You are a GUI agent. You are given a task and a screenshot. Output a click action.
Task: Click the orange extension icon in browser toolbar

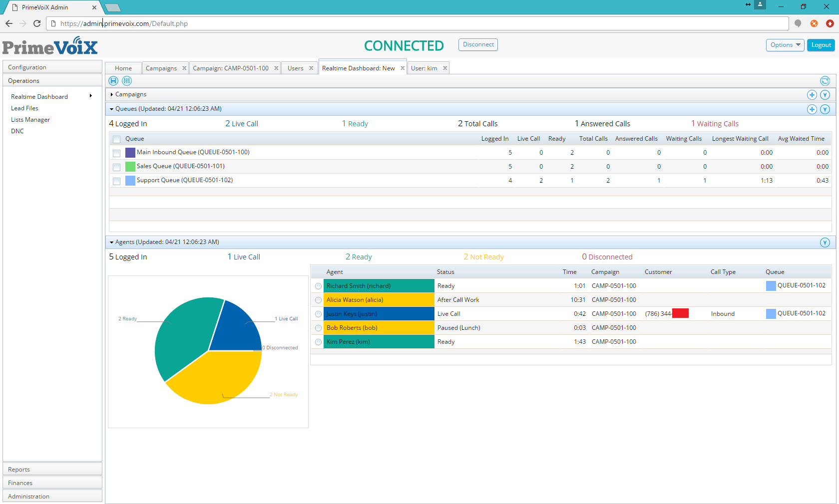(814, 23)
